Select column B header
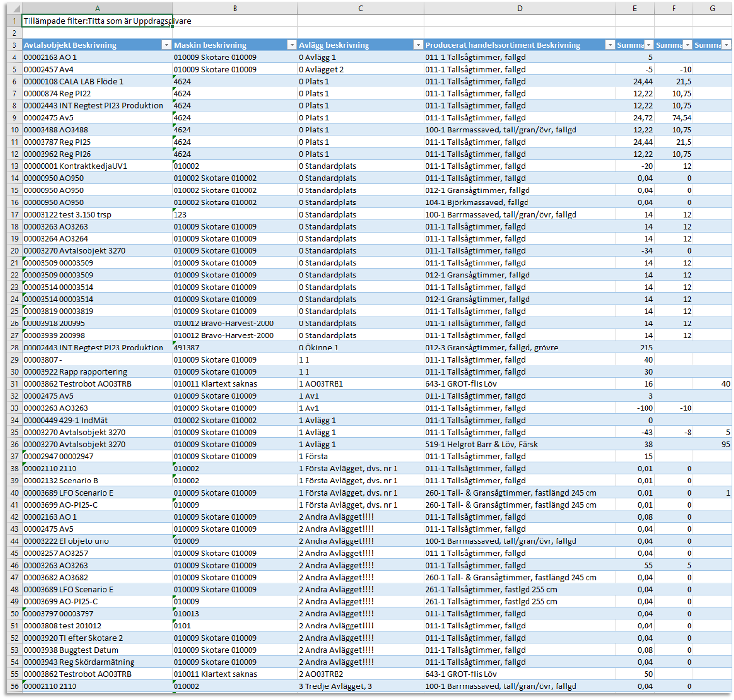 (235, 8)
